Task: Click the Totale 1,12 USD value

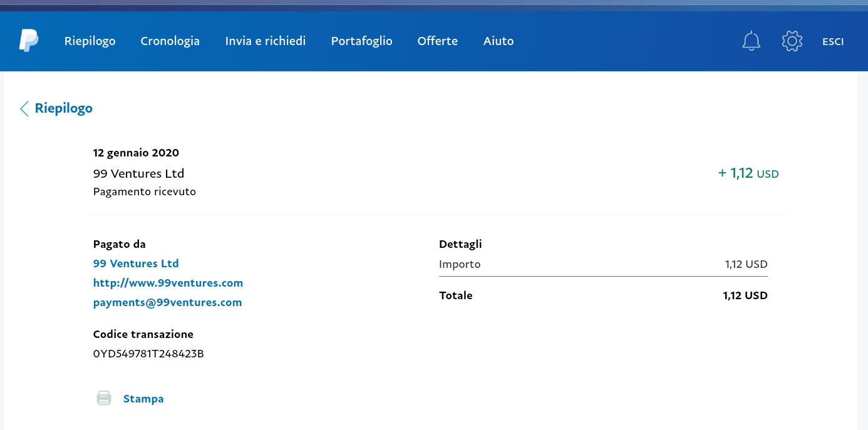Action: click(x=745, y=295)
